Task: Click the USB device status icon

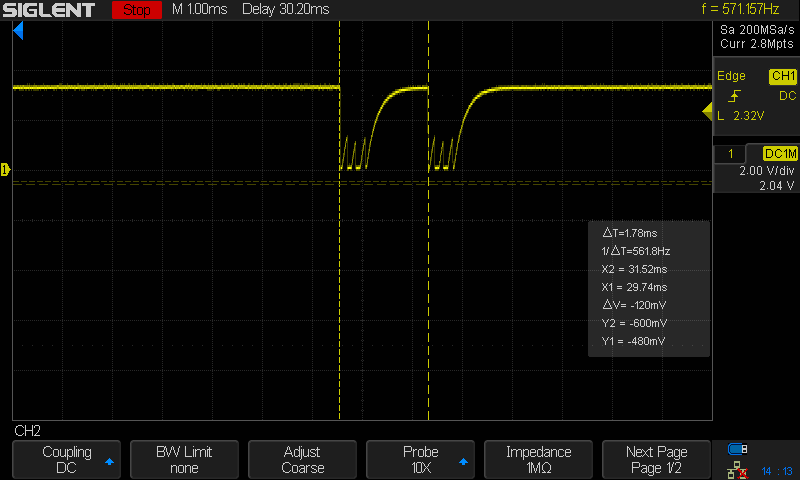Action: click(737, 449)
